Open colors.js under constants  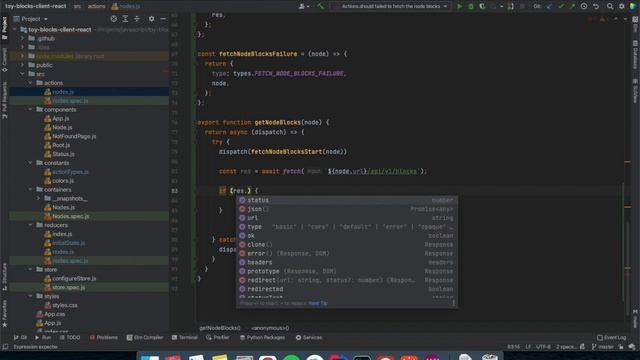(x=63, y=180)
